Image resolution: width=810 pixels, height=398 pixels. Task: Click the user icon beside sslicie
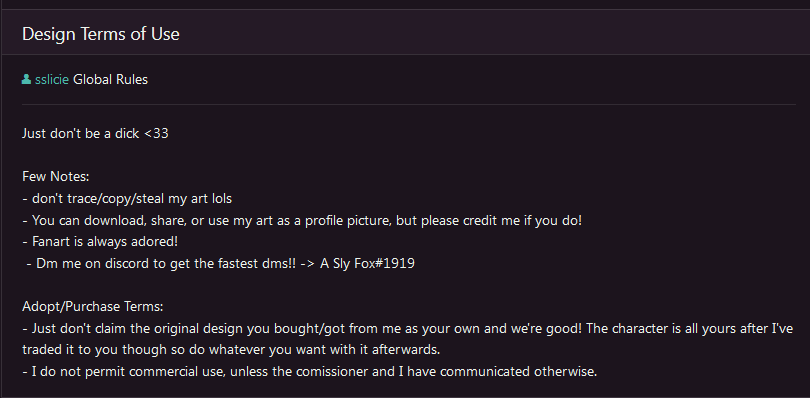[26, 80]
